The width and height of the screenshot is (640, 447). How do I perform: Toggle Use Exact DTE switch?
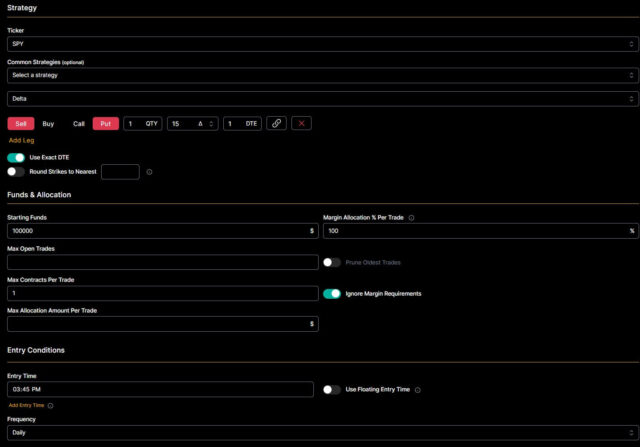[x=16, y=158]
